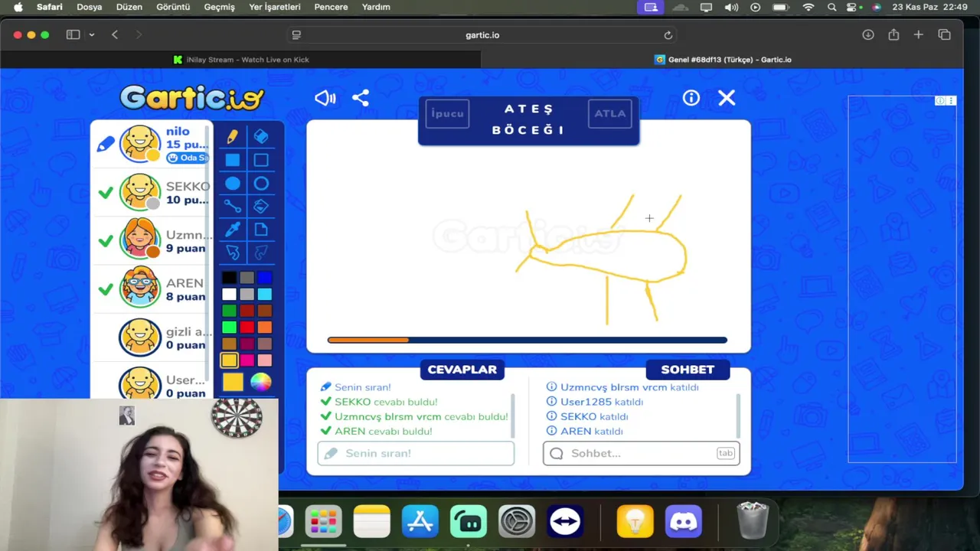Open the Yer İşaretleri menu
The height and width of the screenshot is (551, 980).
[x=275, y=7]
